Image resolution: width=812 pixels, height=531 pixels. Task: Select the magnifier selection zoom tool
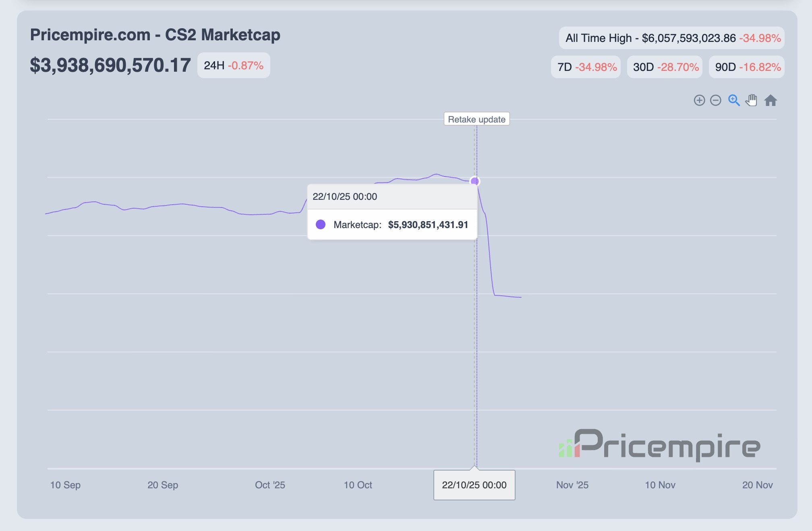pyautogui.click(x=734, y=100)
